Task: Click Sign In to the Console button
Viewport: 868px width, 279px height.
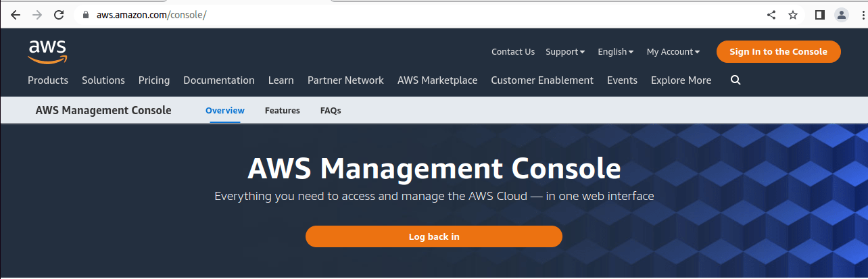Action: pyautogui.click(x=779, y=51)
